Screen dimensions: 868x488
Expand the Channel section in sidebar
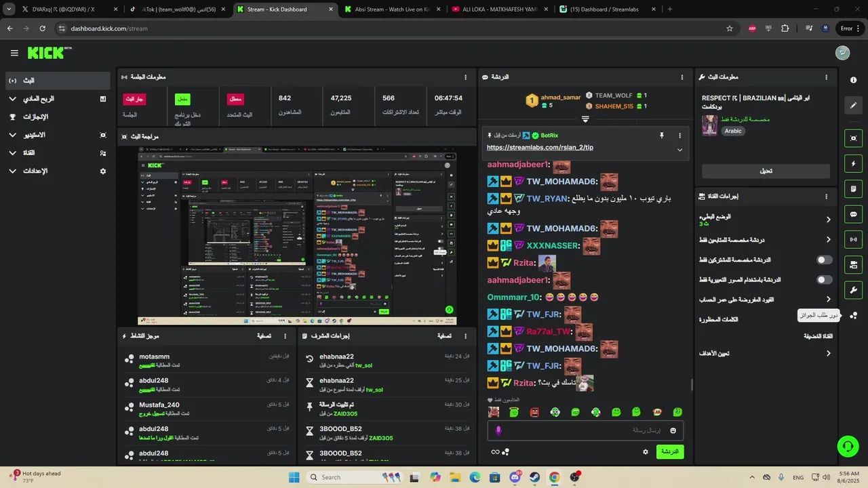pyautogui.click(x=56, y=153)
